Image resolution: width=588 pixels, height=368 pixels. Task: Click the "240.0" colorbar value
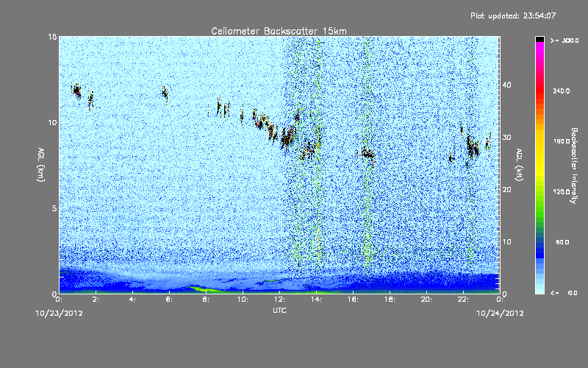click(562, 91)
